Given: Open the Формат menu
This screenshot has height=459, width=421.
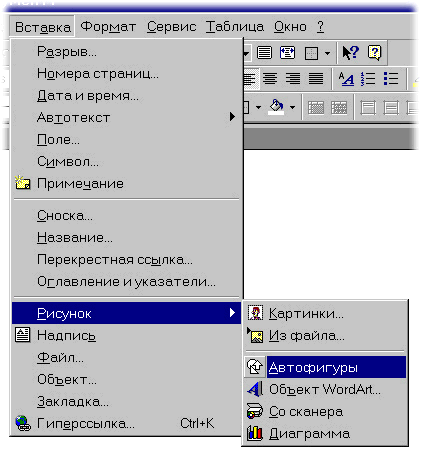Looking at the screenshot, I should tap(108, 27).
